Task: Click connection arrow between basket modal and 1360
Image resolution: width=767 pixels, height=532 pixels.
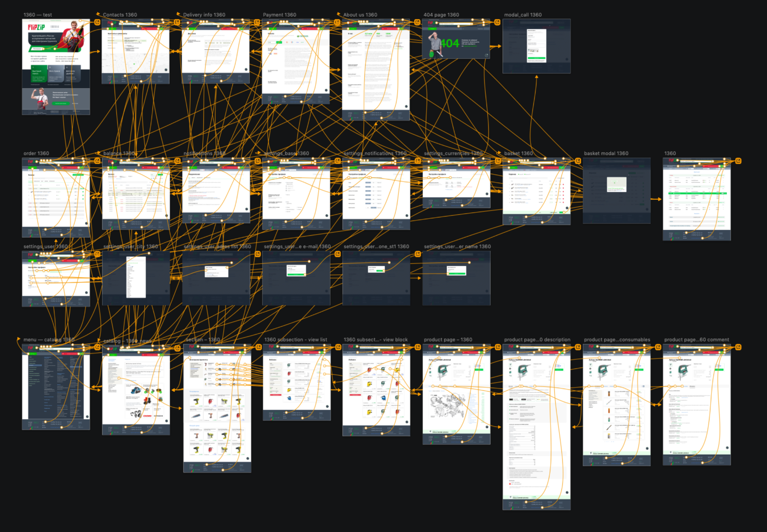Action: (656, 199)
